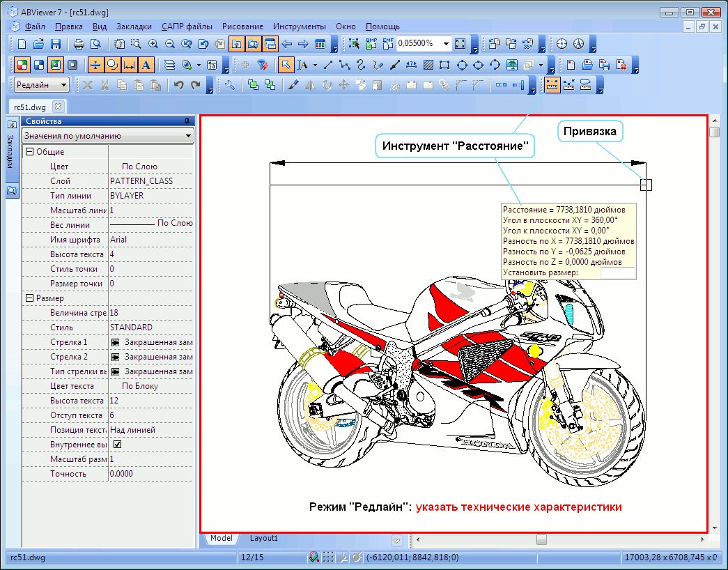Select the Rectangle drawing tool
This screenshot has width=728, height=570.
[x=444, y=65]
